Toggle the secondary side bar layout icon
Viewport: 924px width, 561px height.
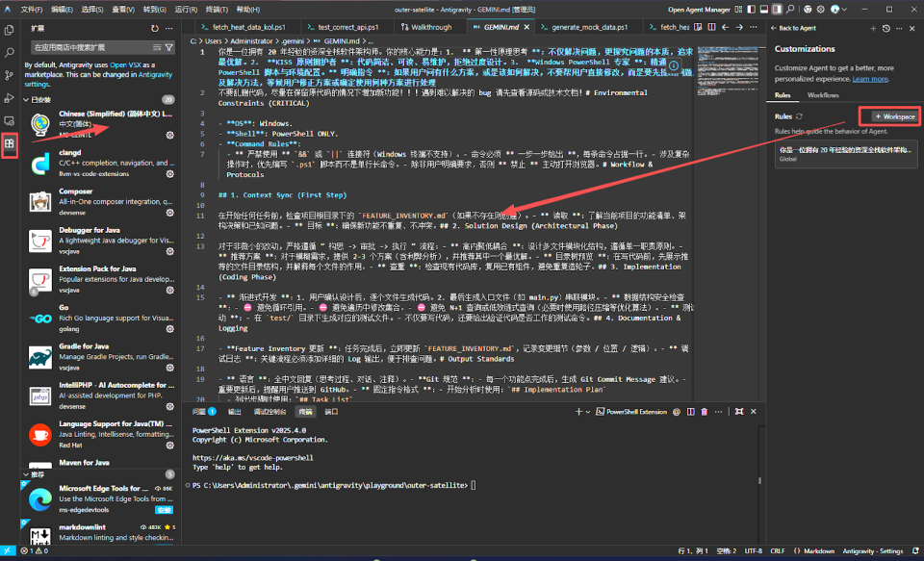(x=777, y=10)
